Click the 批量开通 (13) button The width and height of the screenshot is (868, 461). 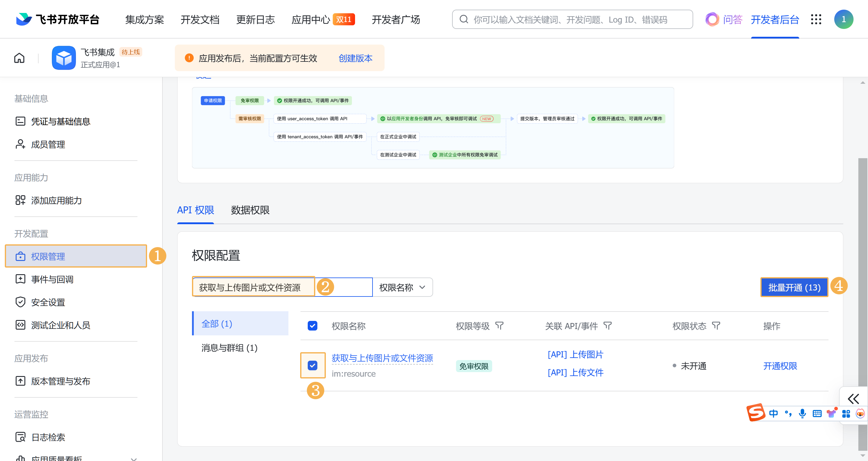(794, 287)
